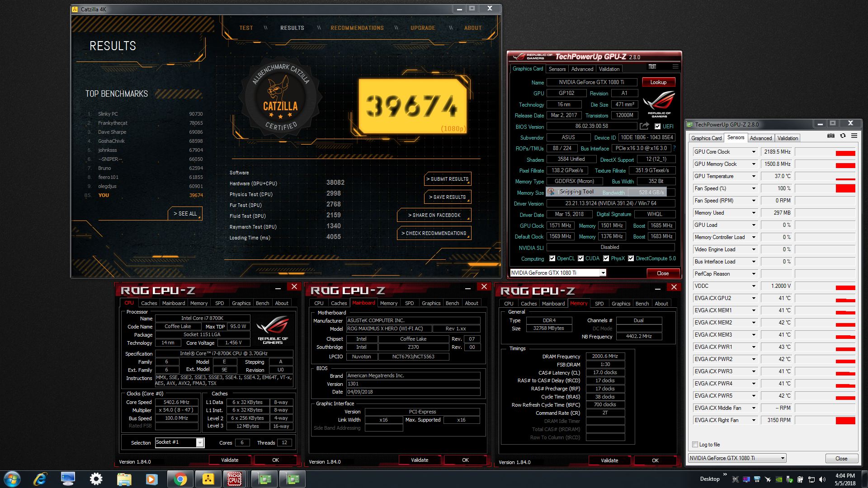Click the taskbar clock showing 4:04 PM
Image resolution: width=868 pixels, height=488 pixels.
tap(845, 479)
